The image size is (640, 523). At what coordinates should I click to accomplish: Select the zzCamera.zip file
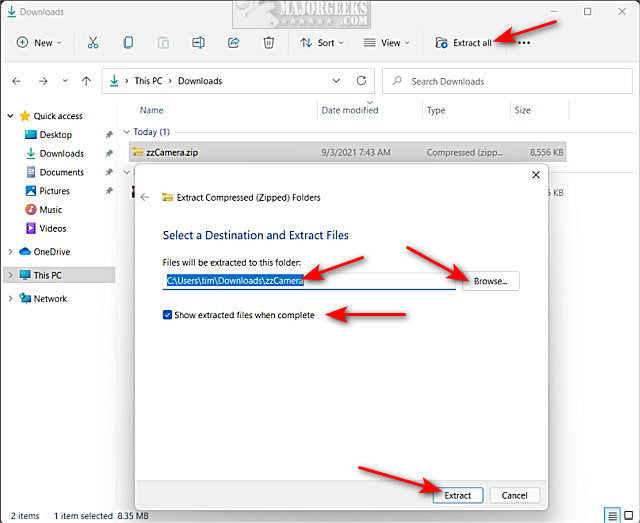(x=347, y=152)
